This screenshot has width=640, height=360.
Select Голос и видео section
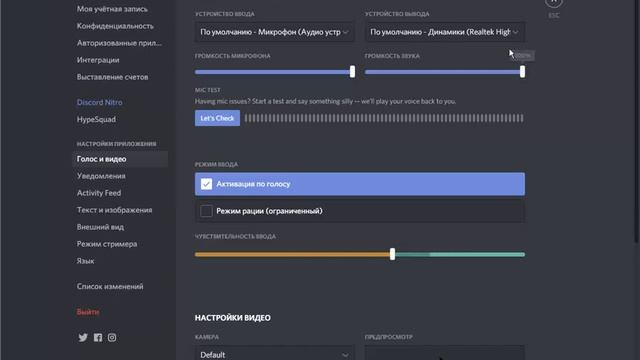coord(120,159)
